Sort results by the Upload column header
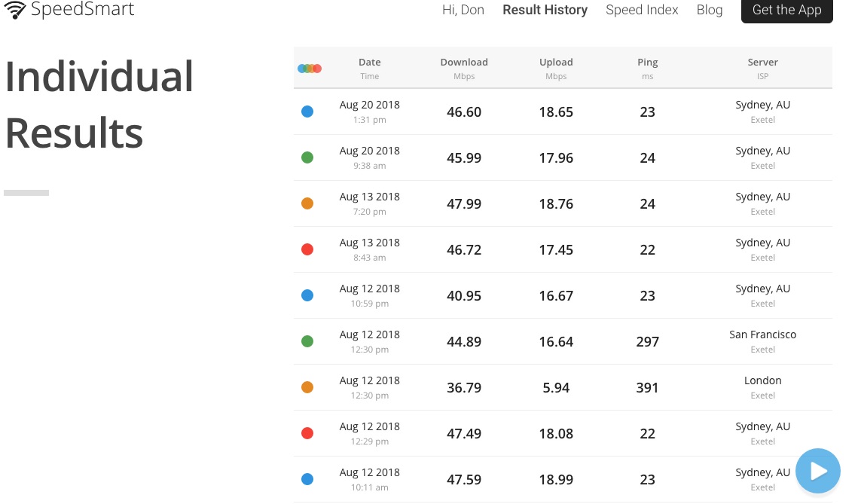 556,63
